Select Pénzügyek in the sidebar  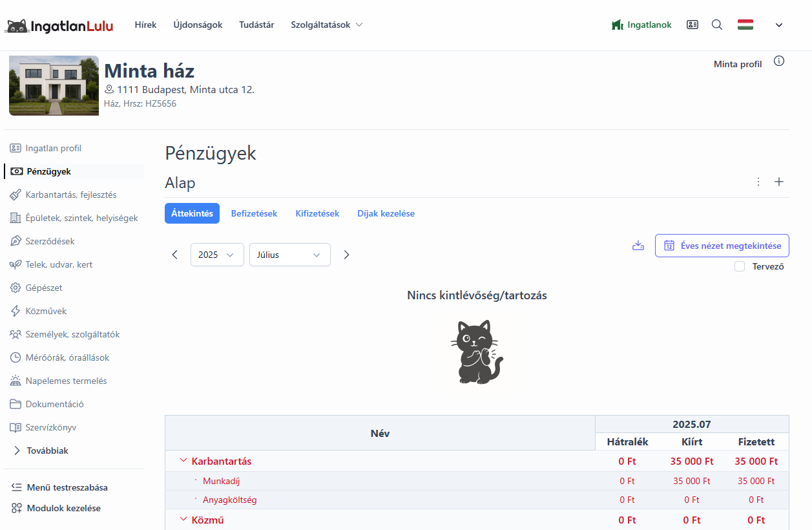pyautogui.click(x=41, y=171)
